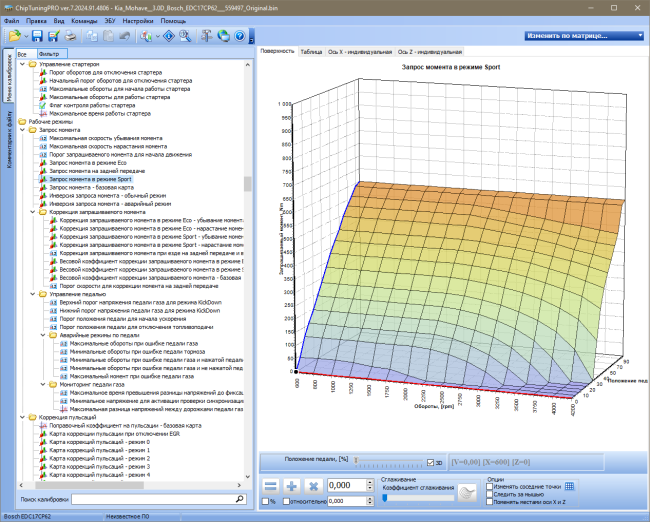The height and width of the screenshot is (522, 650).
Task: Collapse 'Аварийные режимы по педали' folder
Action: coord(43,335)
